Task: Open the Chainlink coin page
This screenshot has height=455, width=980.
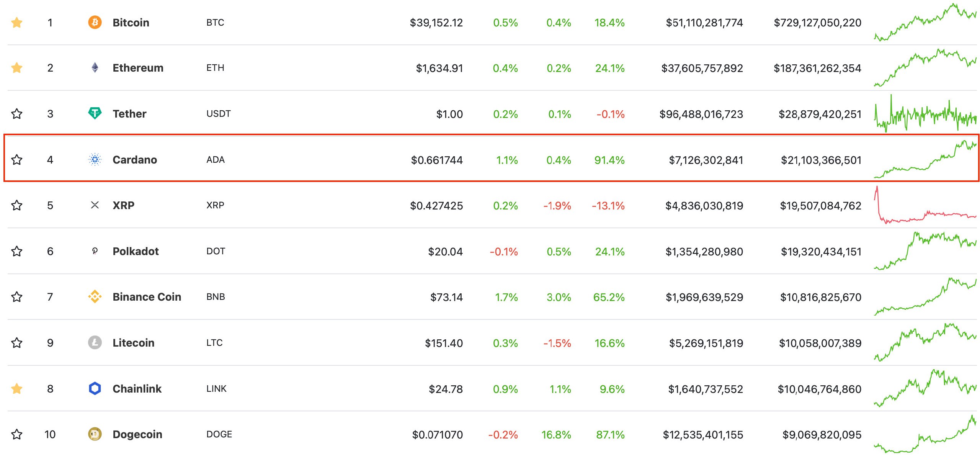Action: tap(137, 389)
